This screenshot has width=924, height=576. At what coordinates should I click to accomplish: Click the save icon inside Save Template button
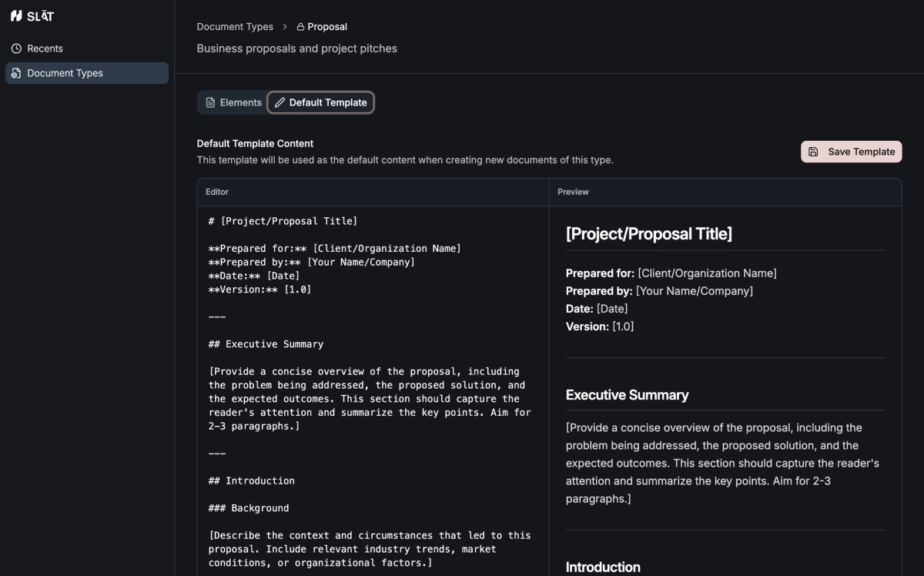(x=814, y=152)
